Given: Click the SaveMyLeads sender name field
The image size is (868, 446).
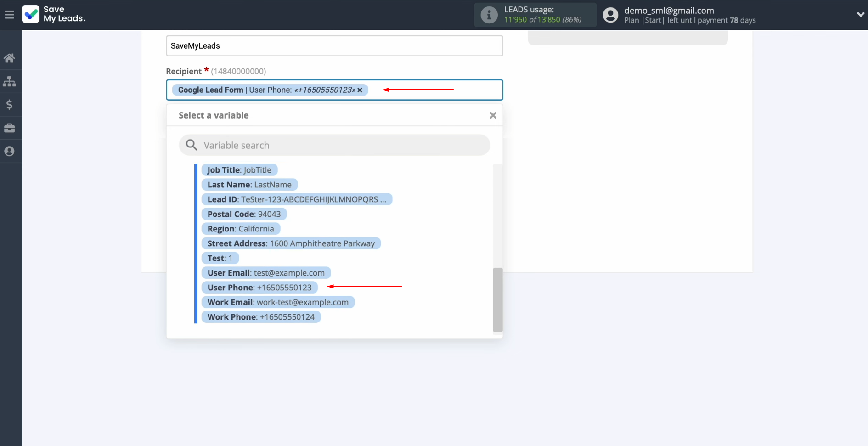Looking at the screenshot, I should click(x=334, y=46).
